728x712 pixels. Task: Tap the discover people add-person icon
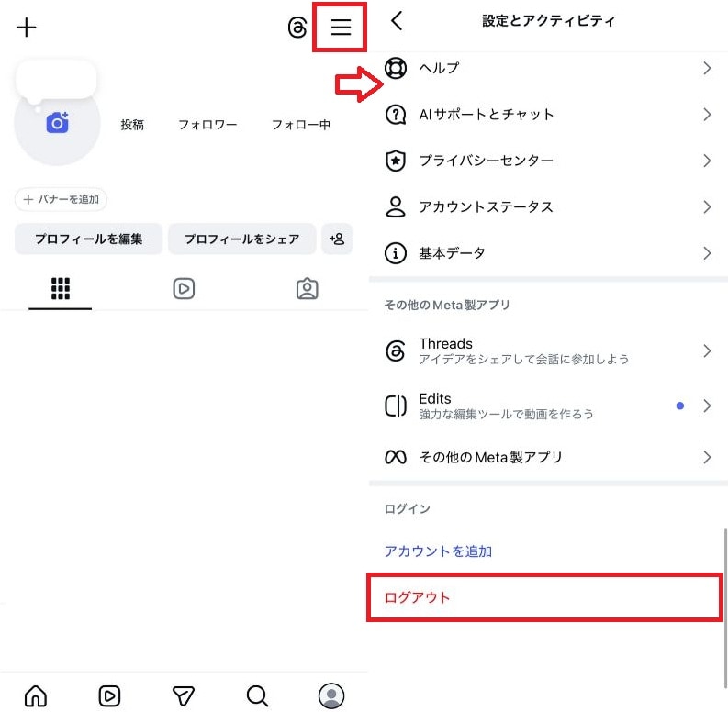click(x=337, y=239)
